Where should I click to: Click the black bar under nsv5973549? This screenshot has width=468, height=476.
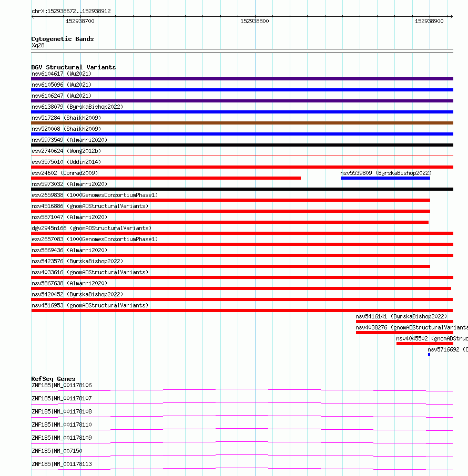(242, 145)
